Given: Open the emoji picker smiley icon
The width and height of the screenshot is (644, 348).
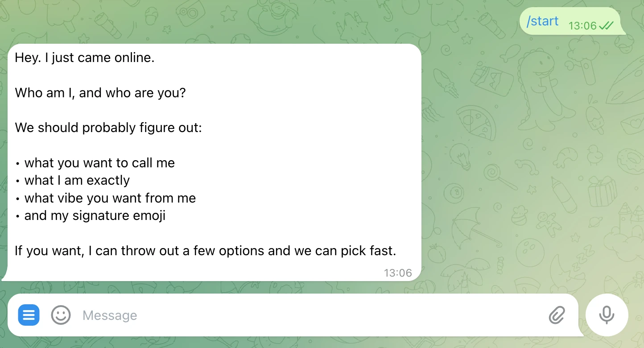Looking at the screenshot, I should [61, 315].
